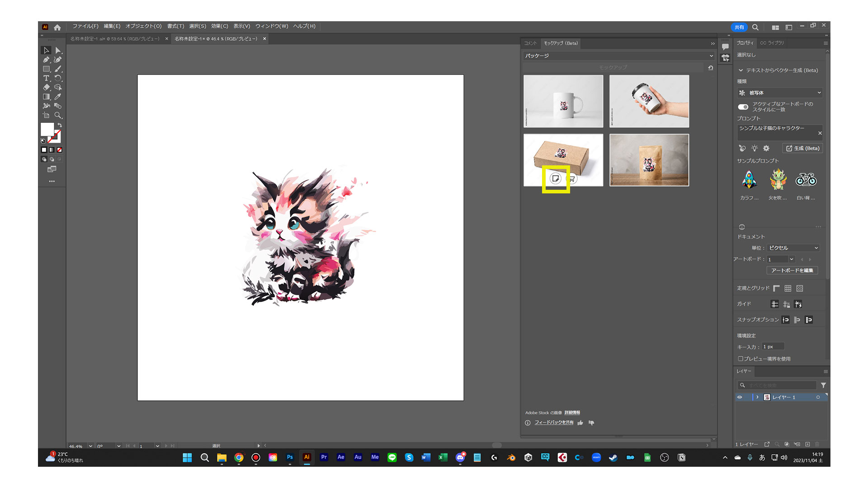868x488 pixels.
Task: Click the thumbs up feedback icon
Action: 580,423
